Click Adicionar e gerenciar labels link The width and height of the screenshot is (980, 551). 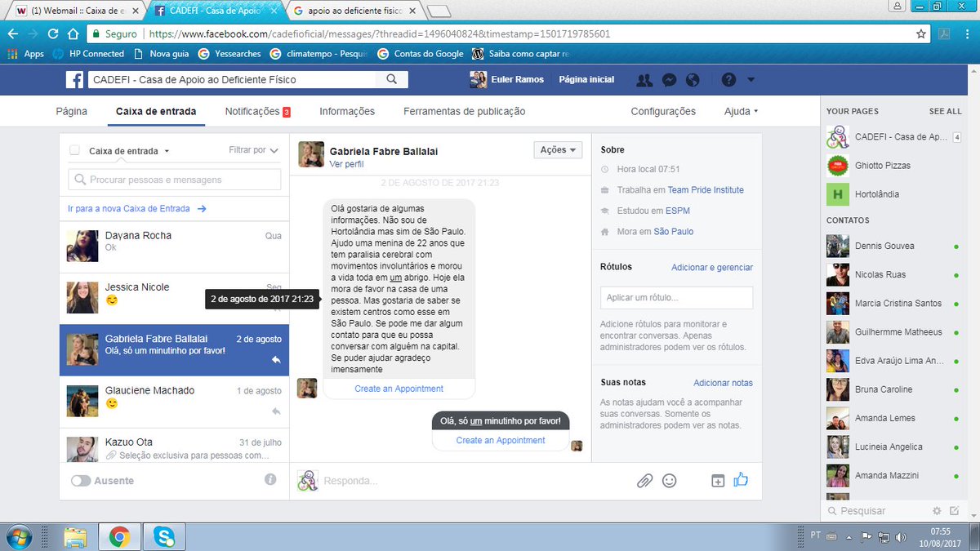coord(712,267)
